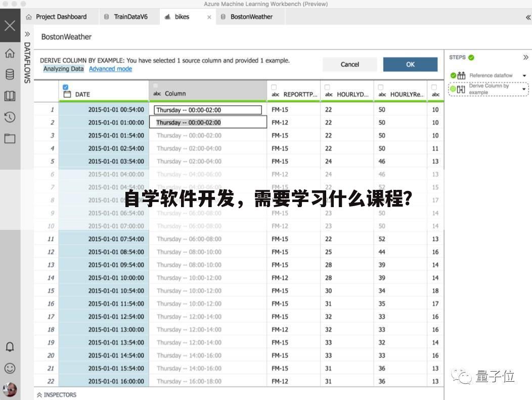The width and height of the screenshot is (532, 400).
Task: Open notifications bell icon
Action: click(x=10, y=347)
